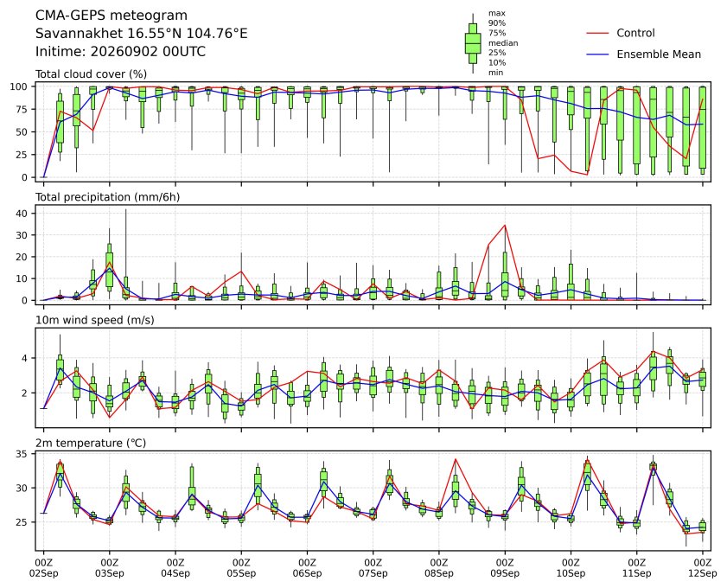Select the CMA-GEPS meteogram title
The height and width of the screenshot is (588, 727).
tap(112, 16)
